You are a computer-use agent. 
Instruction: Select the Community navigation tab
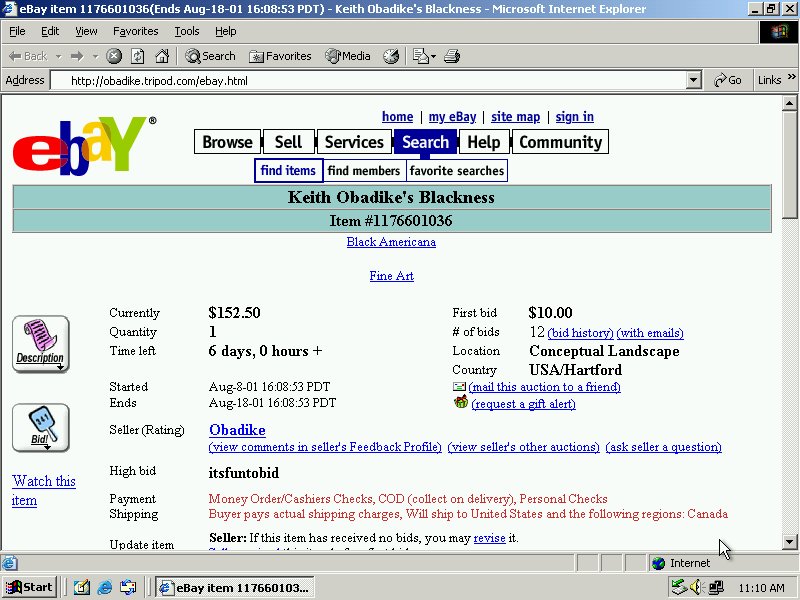(560, 141)
